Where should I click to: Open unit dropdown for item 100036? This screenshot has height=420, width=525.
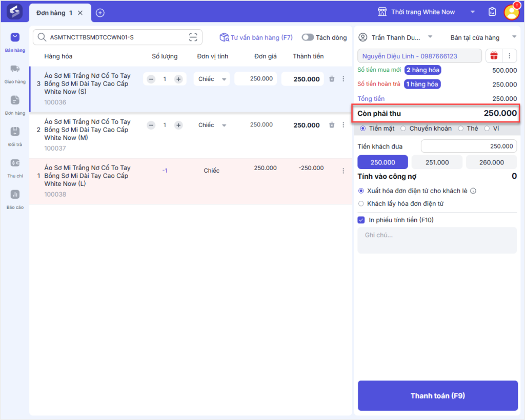coord(212,79)
